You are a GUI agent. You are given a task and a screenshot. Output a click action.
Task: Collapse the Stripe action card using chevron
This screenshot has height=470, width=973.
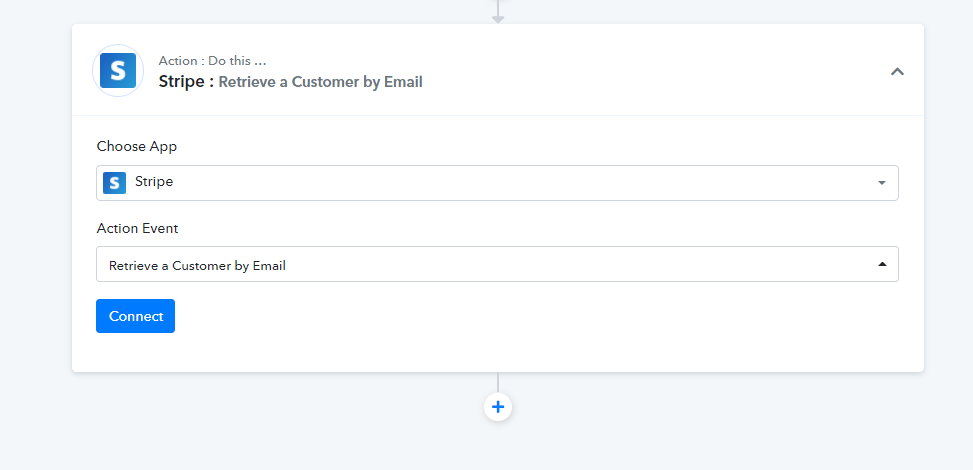point(897,71)
